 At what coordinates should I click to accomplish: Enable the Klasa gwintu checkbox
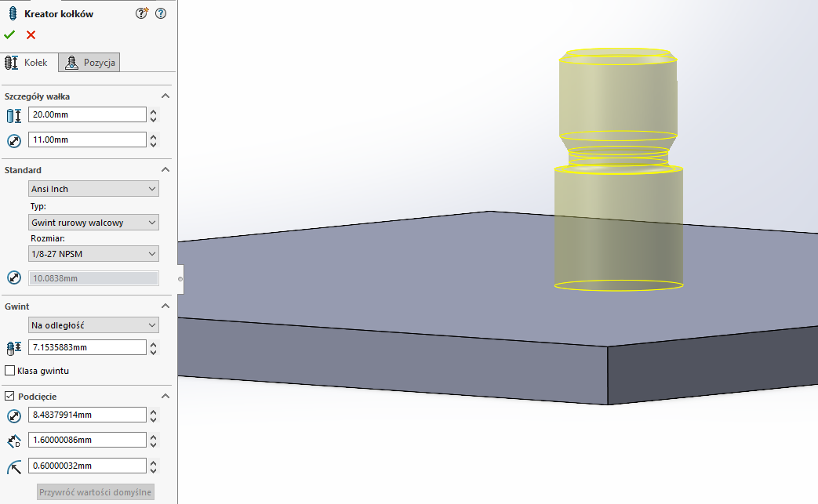(x=9, y=370)
